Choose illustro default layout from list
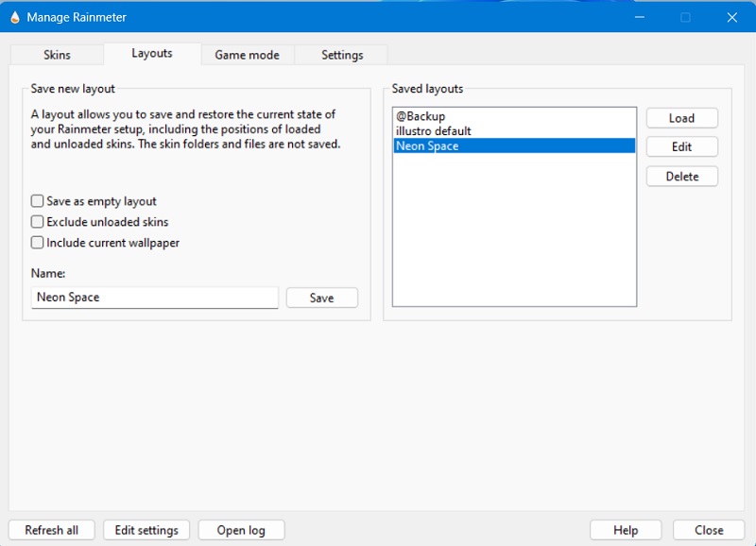The width and height of the screenshot is (756, 546). (434, 131)
